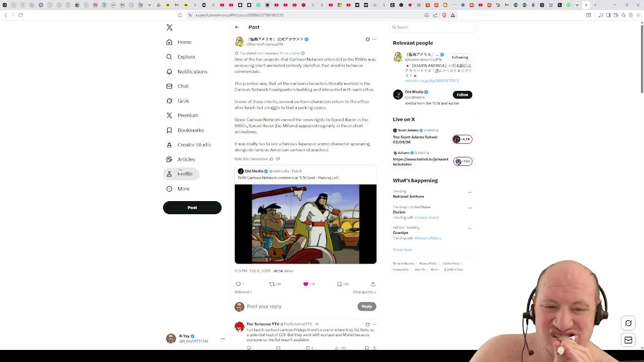
Task: Click Show original translation link
Action: coord(290,53)
